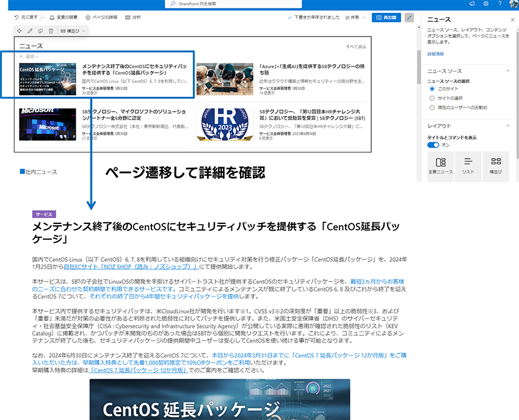Image resolution: width=519 pixels, height=420 pixels.
Task: Open the Azure and 生成AI news thumbnail
Action: click(225, 79)
